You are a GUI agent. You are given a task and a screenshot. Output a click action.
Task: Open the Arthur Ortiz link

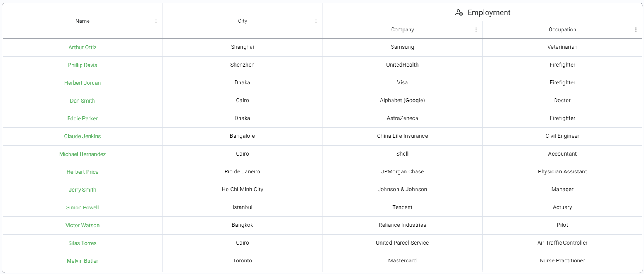tap(82, 47)
